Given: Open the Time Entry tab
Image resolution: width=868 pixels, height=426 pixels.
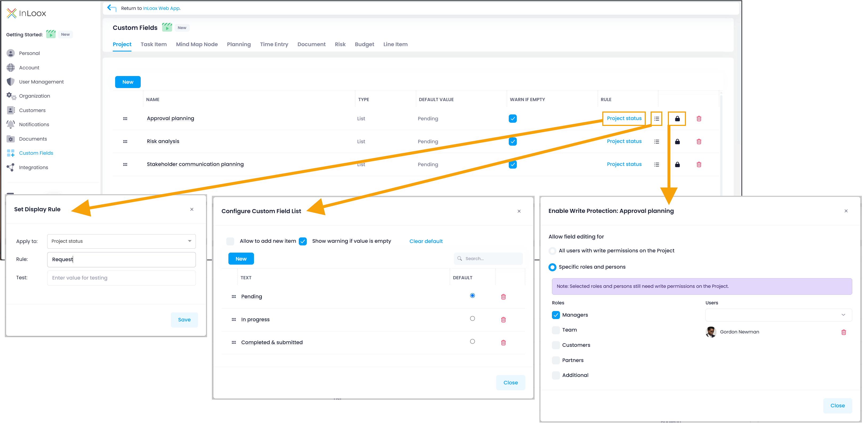Looking at the screenshot, I should pos(274,44).
